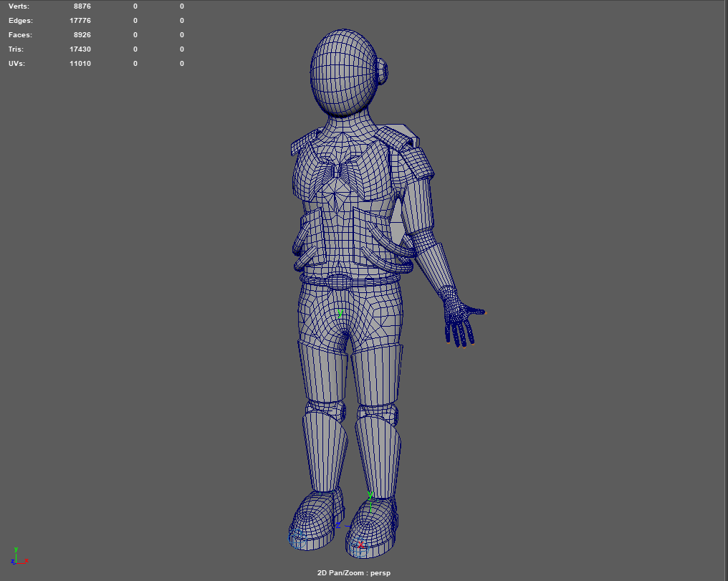Select the earpiece on the helmet side
Image resolution: width=728 pixels, height=581 pixels.
click(384, 72)
